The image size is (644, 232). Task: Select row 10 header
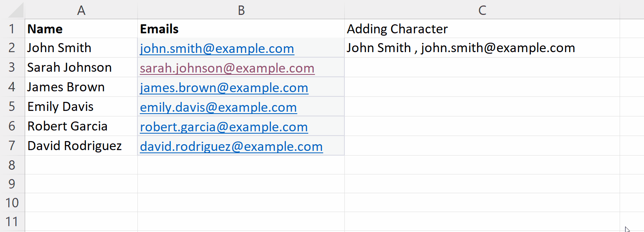12,203
